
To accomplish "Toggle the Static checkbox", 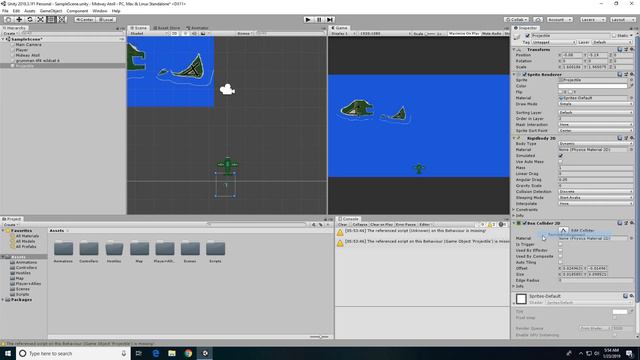I will click(x=613, y=36).
